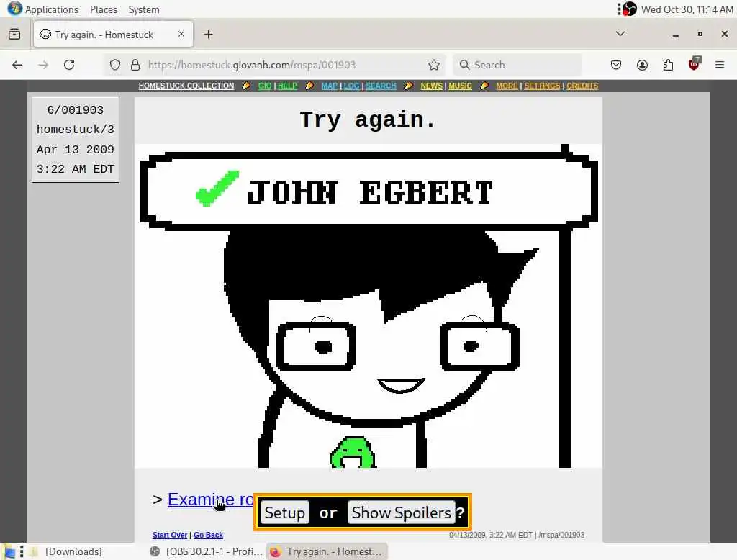Click the Show Spoilers button
This screenshot has width=737, height=560.
pyautogui.click(x=402, y=512)
